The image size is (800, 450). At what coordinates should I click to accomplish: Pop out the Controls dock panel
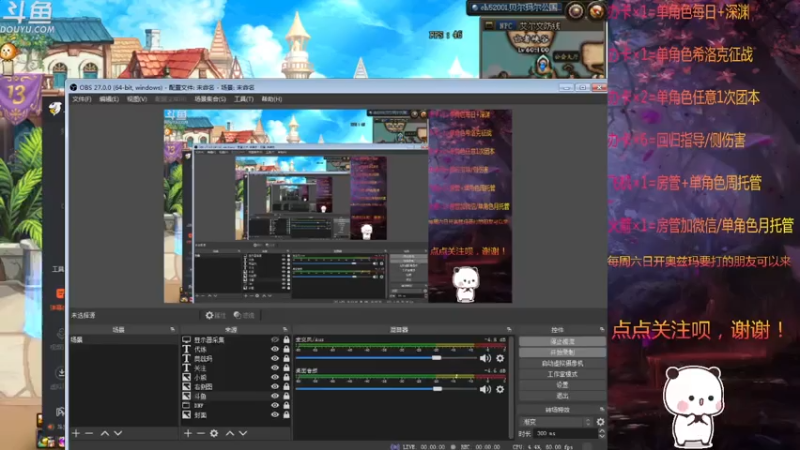click(602, 330)
